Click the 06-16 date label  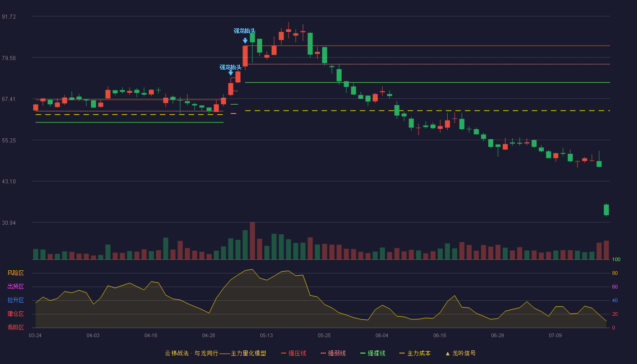(440, 335)
